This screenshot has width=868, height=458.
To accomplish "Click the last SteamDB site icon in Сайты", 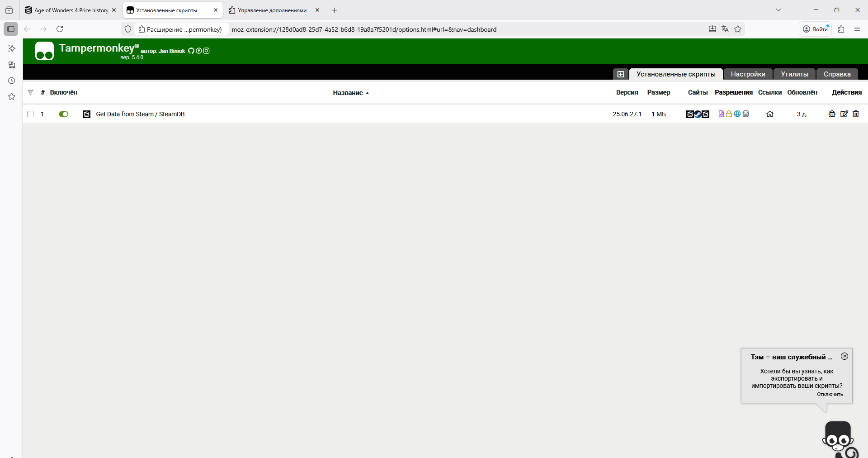I will tap(706, 114).
